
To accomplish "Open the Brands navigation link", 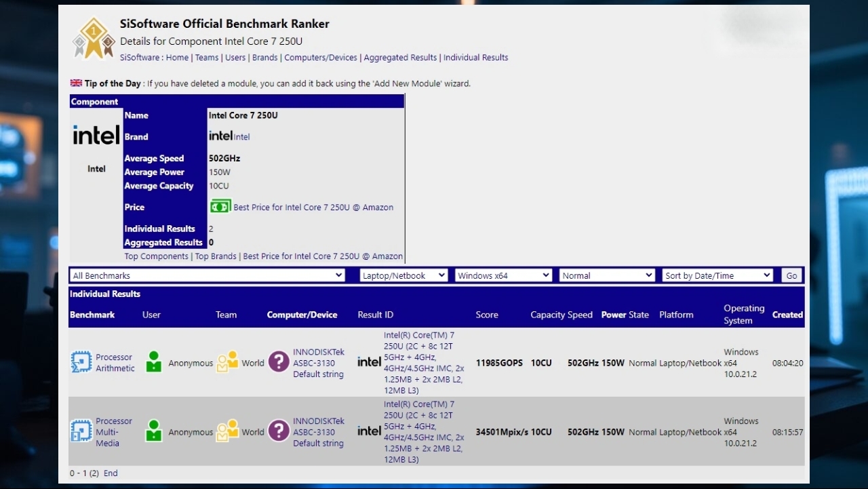I will [265, 58].
